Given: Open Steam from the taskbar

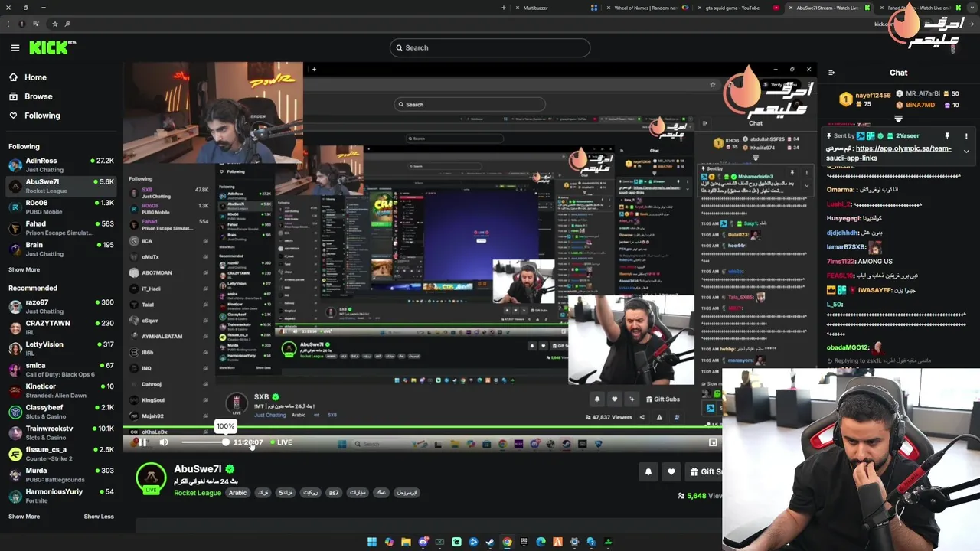Looking at the screenshot, I should point(490,542).
